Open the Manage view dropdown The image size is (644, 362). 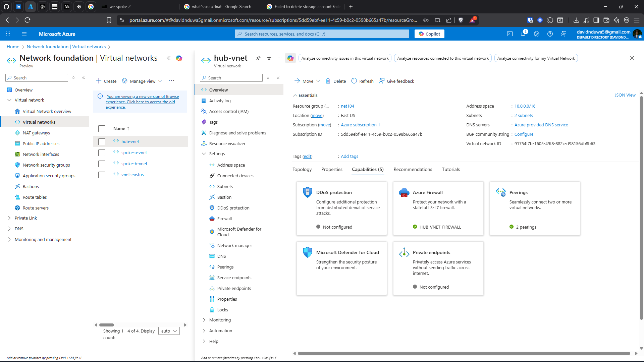(142, 81)
